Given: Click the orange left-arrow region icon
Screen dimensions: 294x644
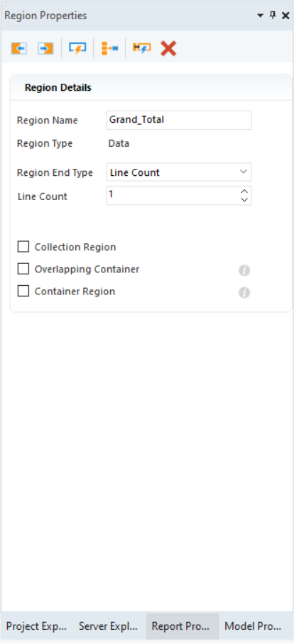Looking at the screenshot, I should [x=19, y=48].
